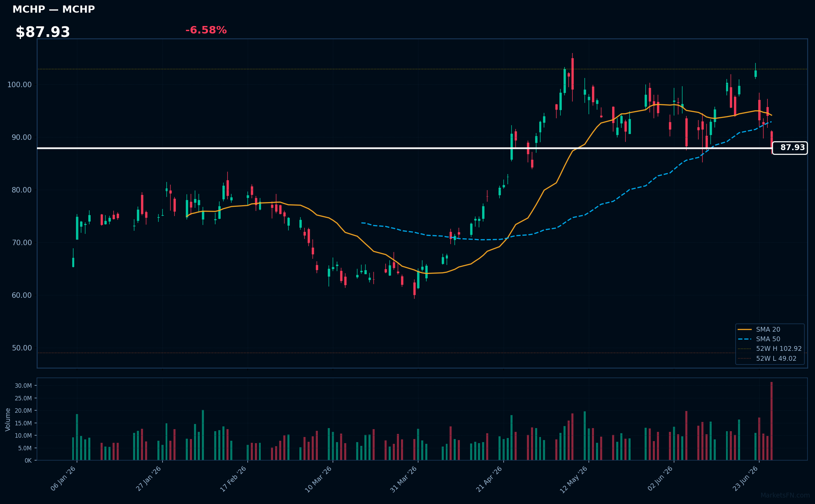
Task: Click the 15.0M volume axis label
Action: point(23,423)
